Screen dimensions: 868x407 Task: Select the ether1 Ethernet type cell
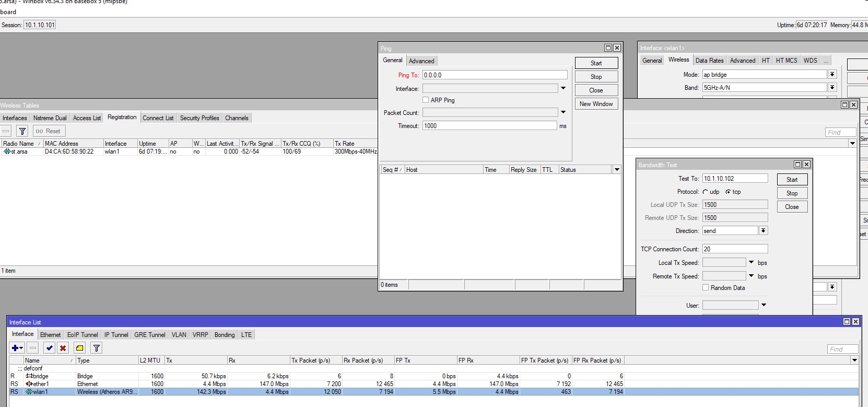[107, 384]
